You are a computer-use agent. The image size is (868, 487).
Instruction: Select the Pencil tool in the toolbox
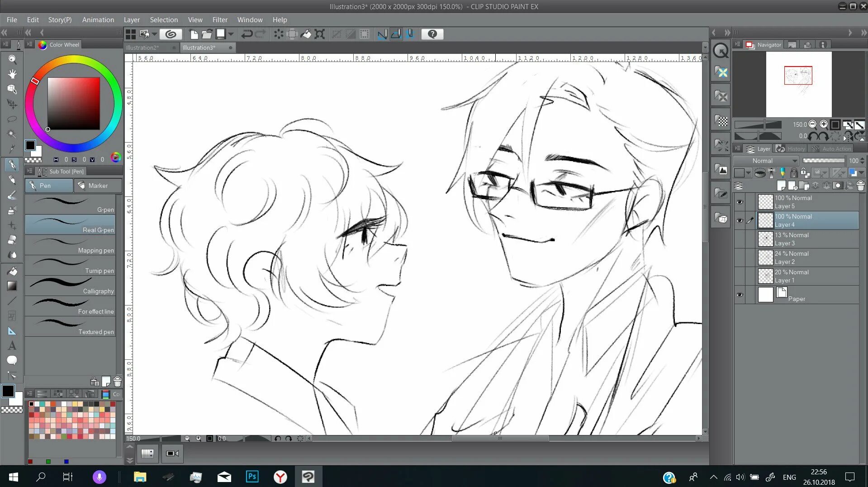[12, 180]
